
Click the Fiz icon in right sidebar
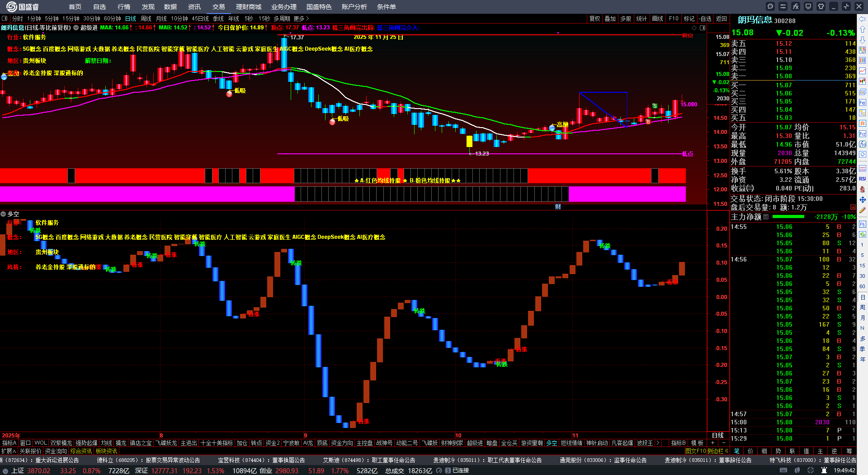[863, 134]
